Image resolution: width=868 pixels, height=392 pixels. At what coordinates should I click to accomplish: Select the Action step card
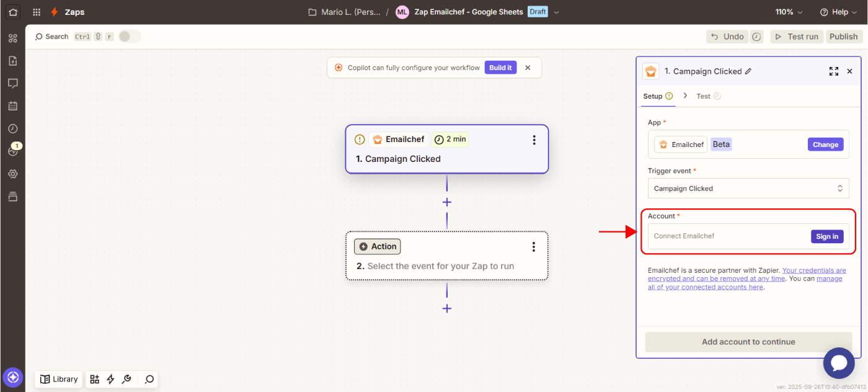pos(446,256)
